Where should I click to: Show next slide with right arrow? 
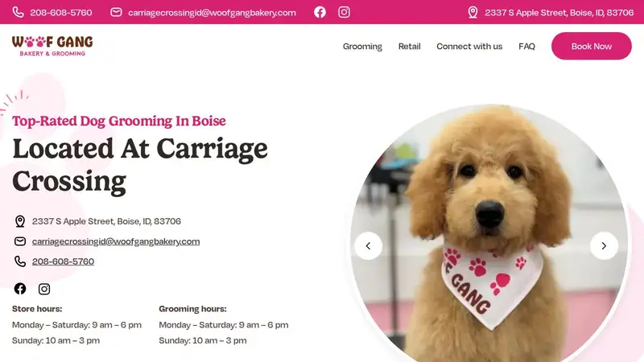[x=604, y=246]
